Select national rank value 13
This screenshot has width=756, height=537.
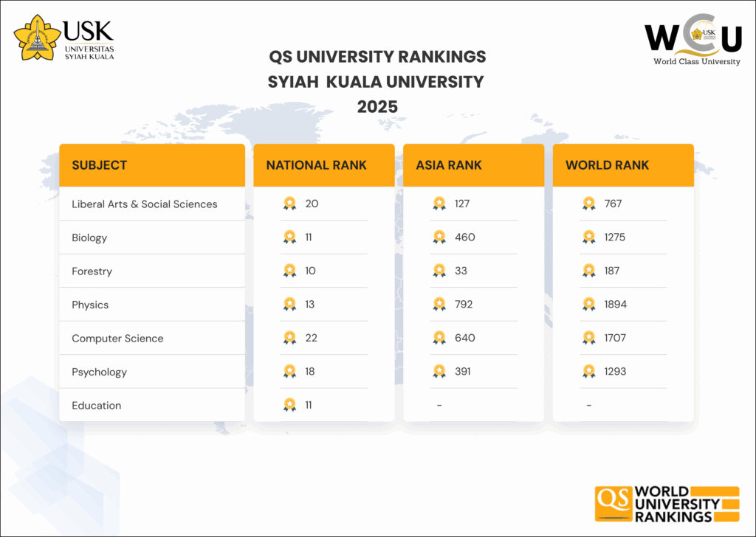pyautogui.click(x=310, y=305)
